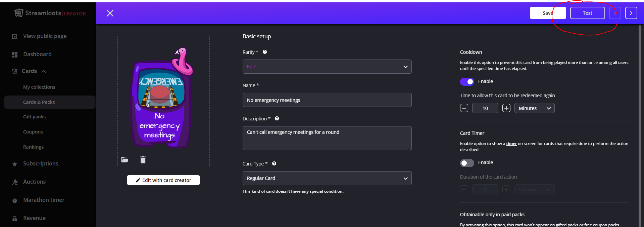The height and width of the screenshot is (227, 644).
Task: Enable the Card Timer toggle
Action: coord(467,163)
